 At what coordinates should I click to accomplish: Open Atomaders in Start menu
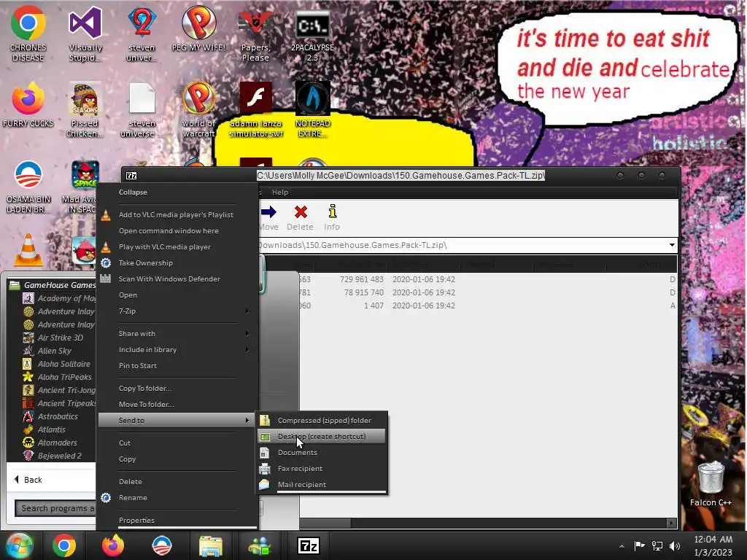(x=50, y=443)
